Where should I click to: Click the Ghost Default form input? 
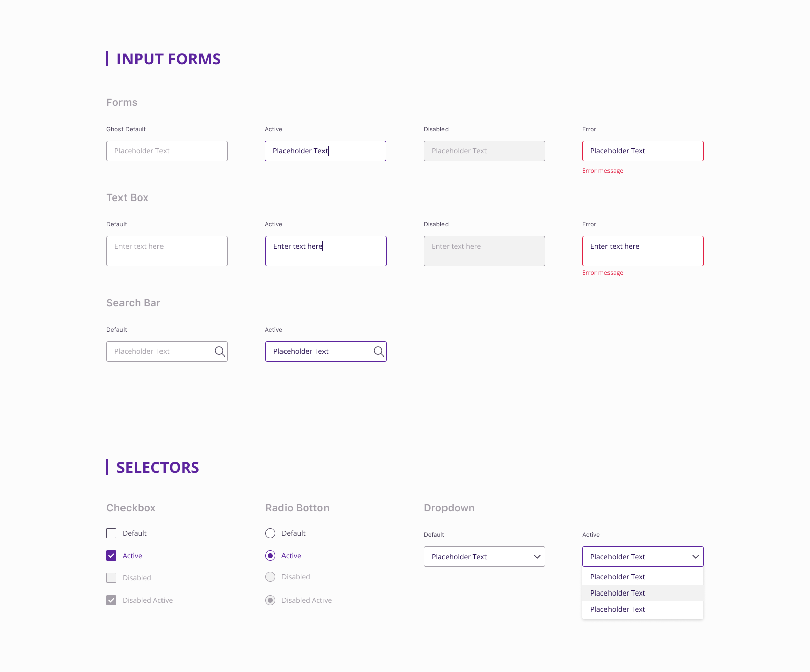[167, 151]
